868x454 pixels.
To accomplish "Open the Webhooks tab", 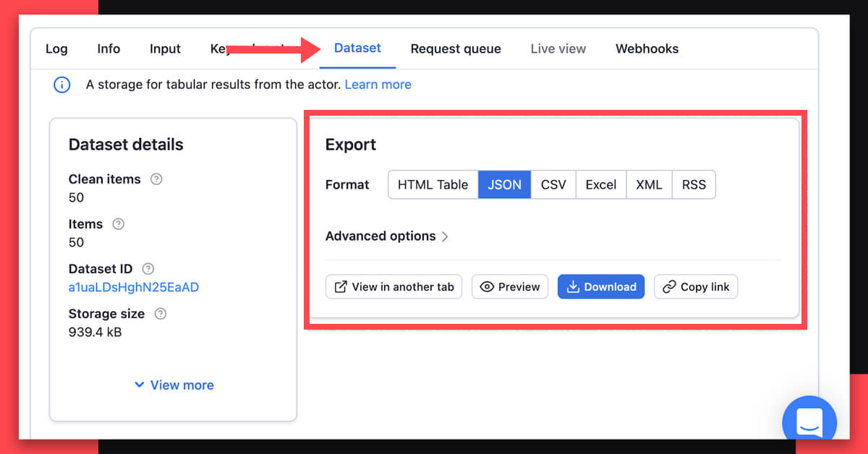I will click(647, 49).
